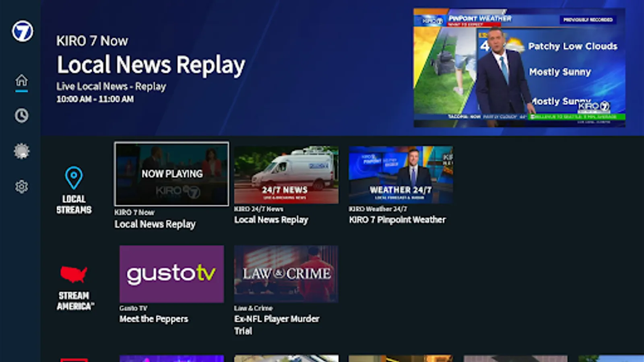Go to Home in the sidebar
Screen dimensions: 644x362
[x=22, y=80]
